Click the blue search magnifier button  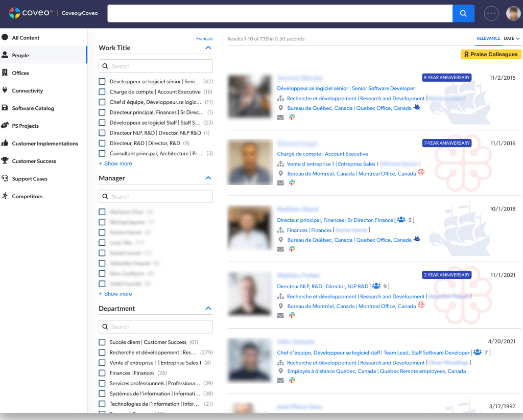[463, 13]
